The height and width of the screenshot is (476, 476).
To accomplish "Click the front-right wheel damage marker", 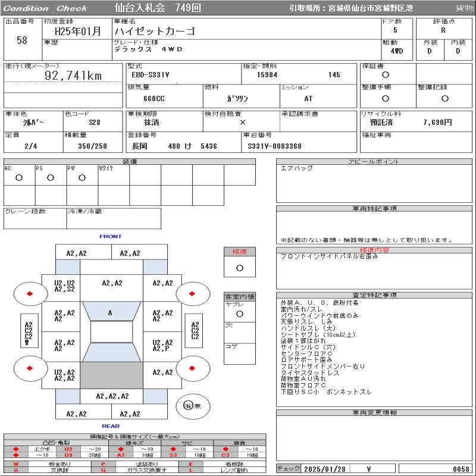I will tap(193, 293).
